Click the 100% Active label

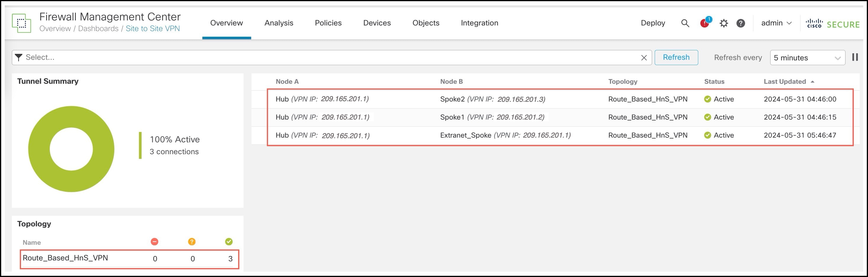click(x=174, y=139)
